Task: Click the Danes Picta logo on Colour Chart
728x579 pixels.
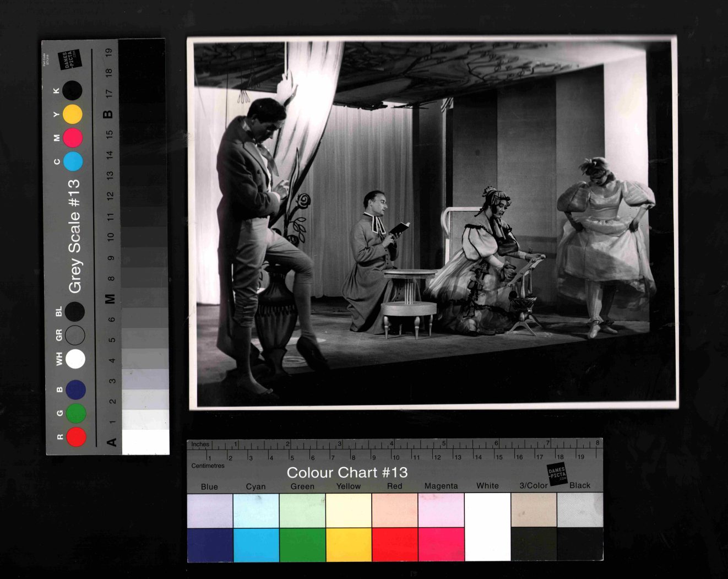Action: (557, 473)
